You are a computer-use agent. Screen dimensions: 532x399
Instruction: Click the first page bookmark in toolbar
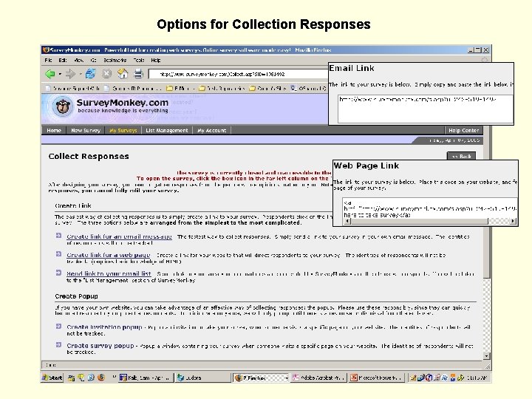(x=72, y=88)
